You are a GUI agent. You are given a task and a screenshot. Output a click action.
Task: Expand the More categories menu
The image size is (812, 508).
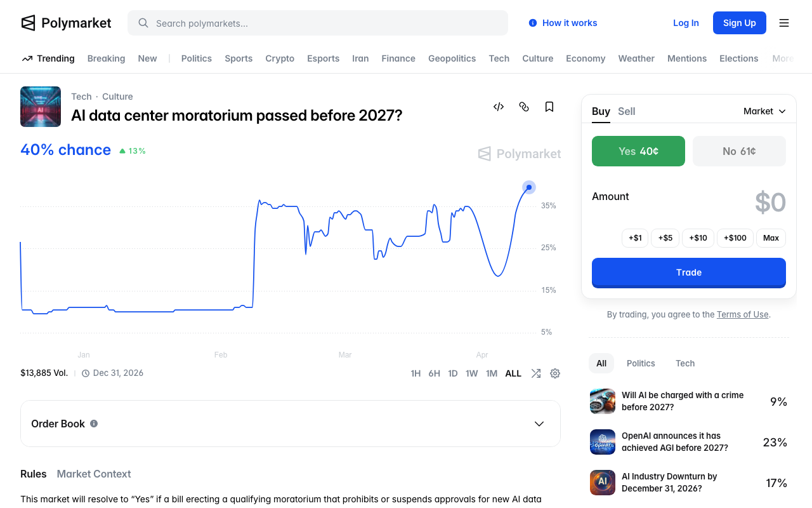coord(783,58)
